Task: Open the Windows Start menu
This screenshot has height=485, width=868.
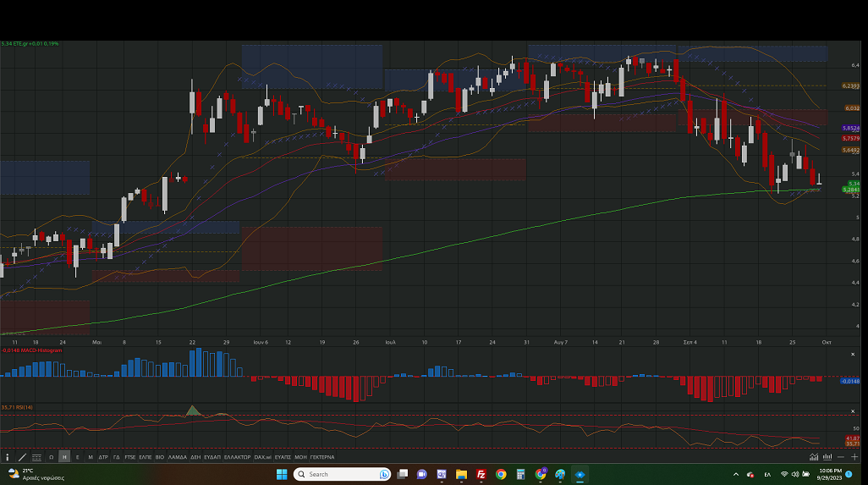Action: point(282,474)
